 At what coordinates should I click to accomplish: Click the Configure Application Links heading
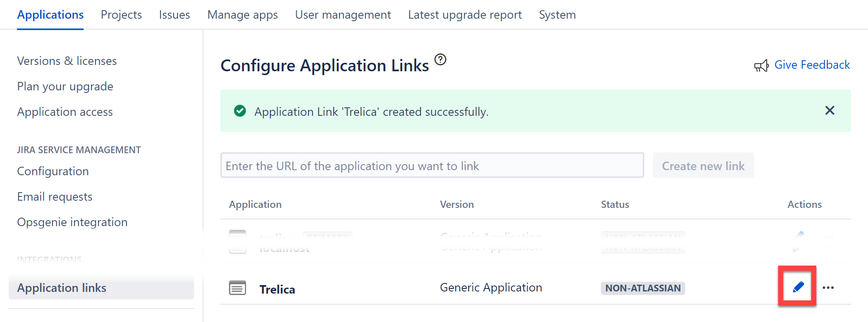[325, 66]
